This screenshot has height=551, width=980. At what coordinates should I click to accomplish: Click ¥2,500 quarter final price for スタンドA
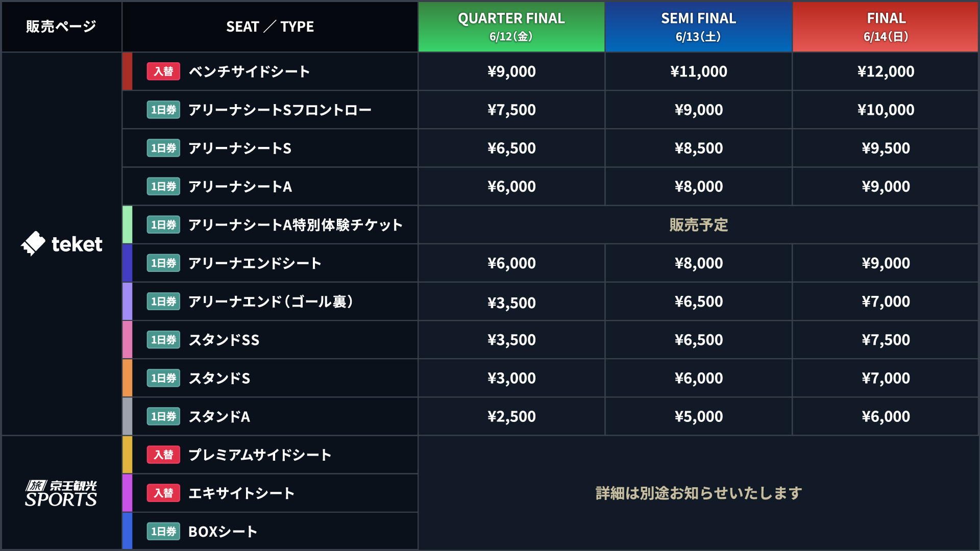511,416
